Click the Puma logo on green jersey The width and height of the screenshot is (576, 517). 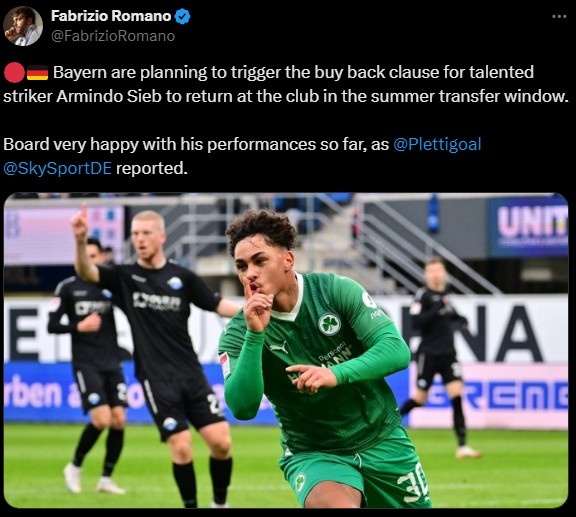pyautogui.click(x=278, y=348)
